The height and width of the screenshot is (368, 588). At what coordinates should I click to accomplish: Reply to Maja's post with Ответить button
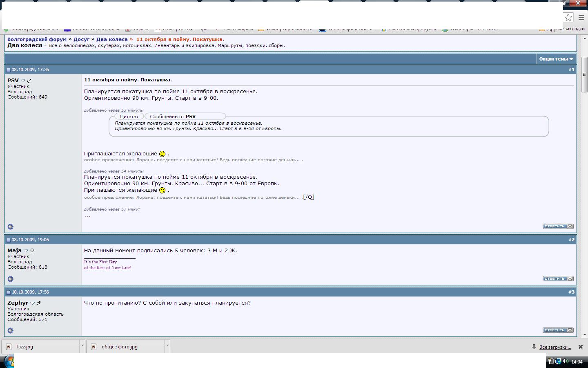[558, 278]
